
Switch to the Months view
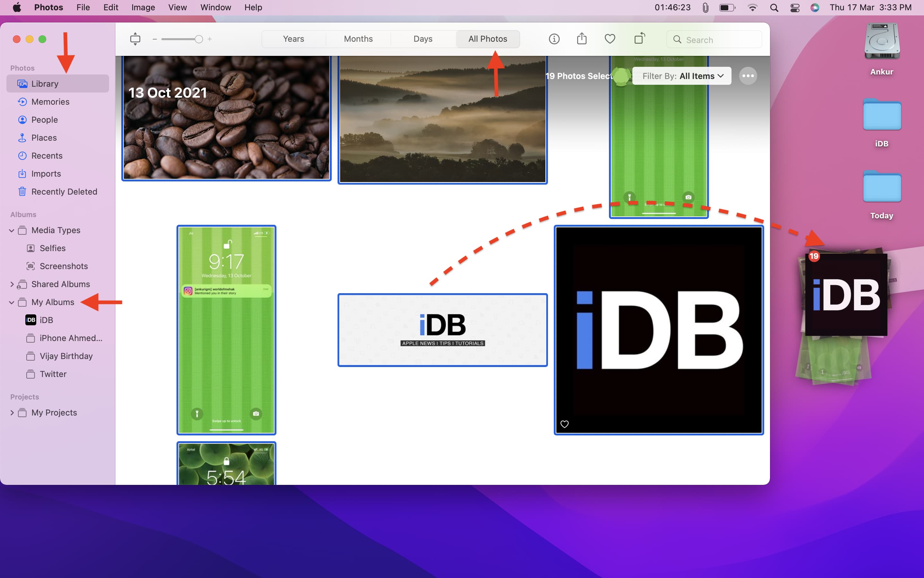pyautogui.click(x=358, y=39)
